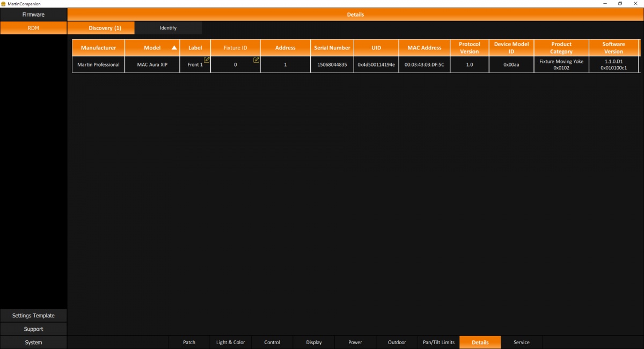Sort by Device Model ID column header
The image size is (644, 349).
pyautogui.click(x=511, y=48)
